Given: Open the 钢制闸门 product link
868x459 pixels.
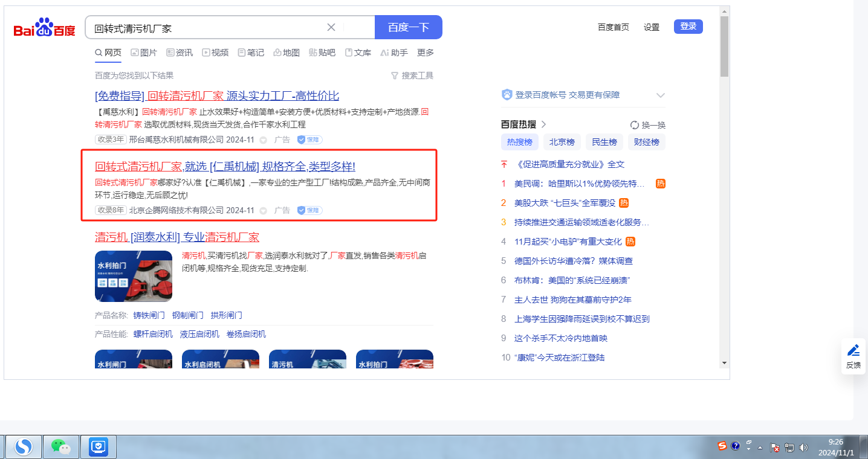Looking at the screenshot, I should tap(188, 315).
